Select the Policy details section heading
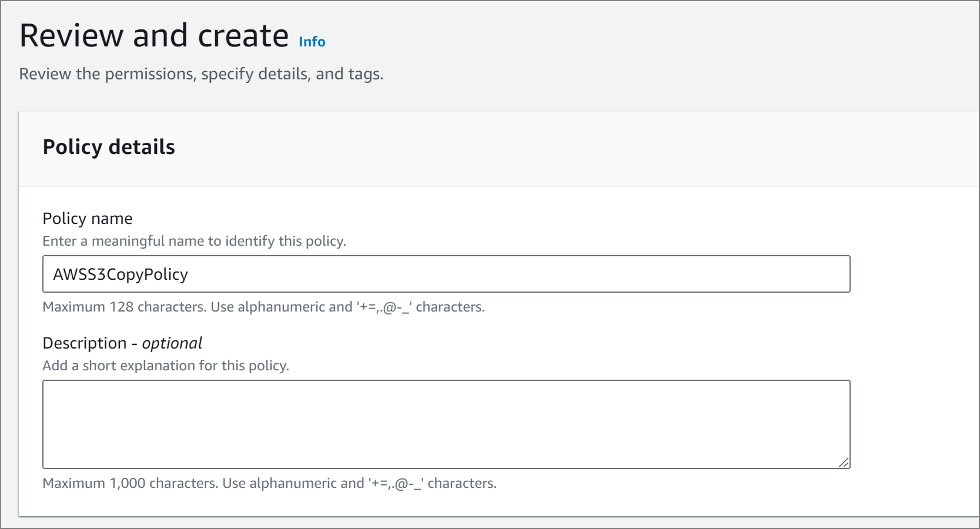980x529 pixels. point(109,147)
